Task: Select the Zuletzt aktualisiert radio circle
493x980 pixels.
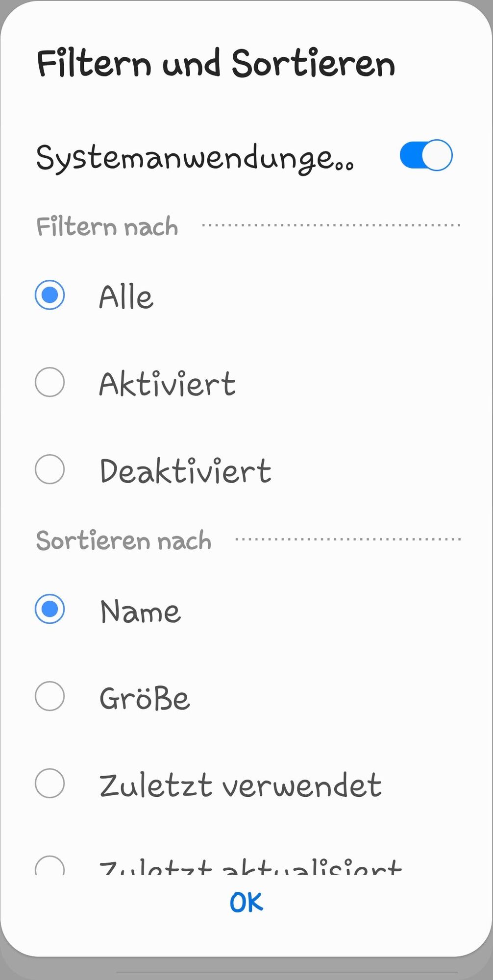Action: (x=49, y=866)
